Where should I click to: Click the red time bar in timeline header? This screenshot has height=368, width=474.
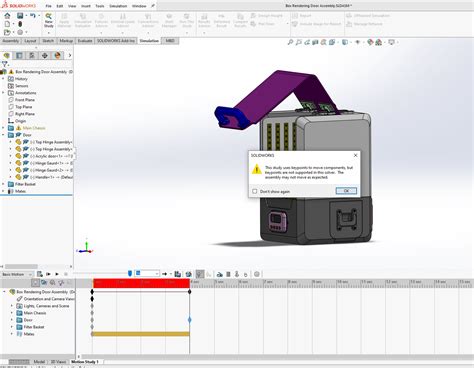tap(141, 283)
